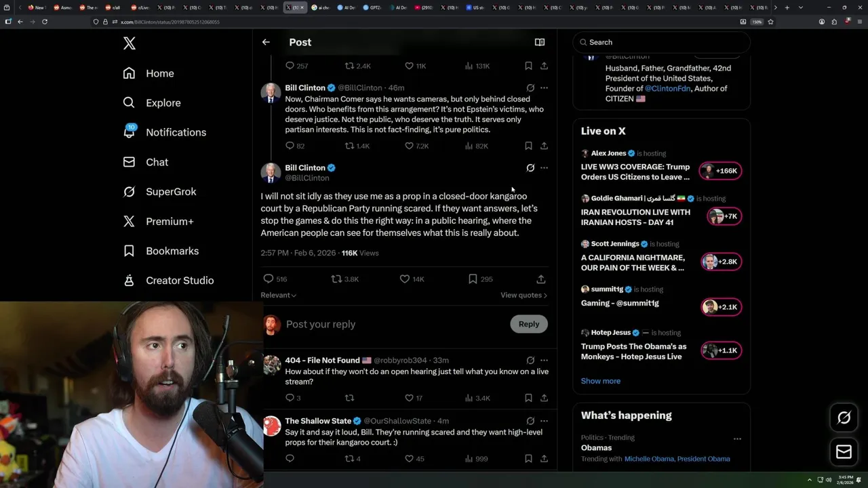This screenshot has width=868, height=488.
Task: Bookmark the main post (295)
Action: point(480,279)
